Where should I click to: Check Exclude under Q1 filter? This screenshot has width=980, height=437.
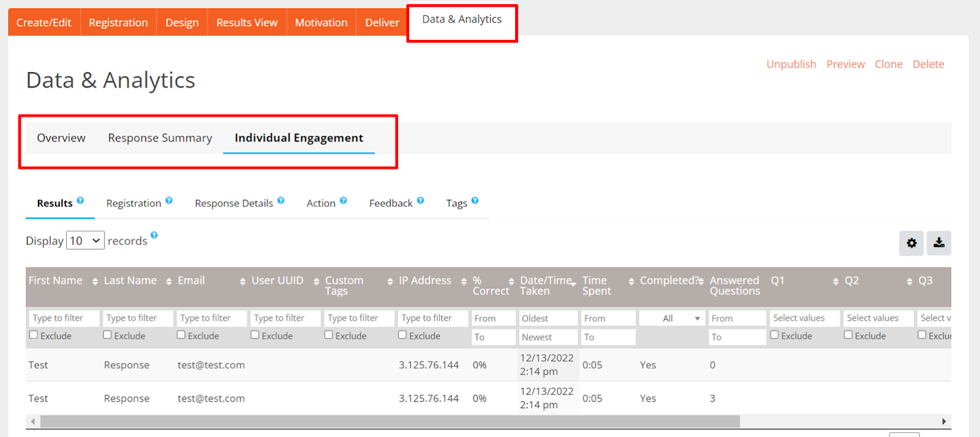(x=775, y=335)
